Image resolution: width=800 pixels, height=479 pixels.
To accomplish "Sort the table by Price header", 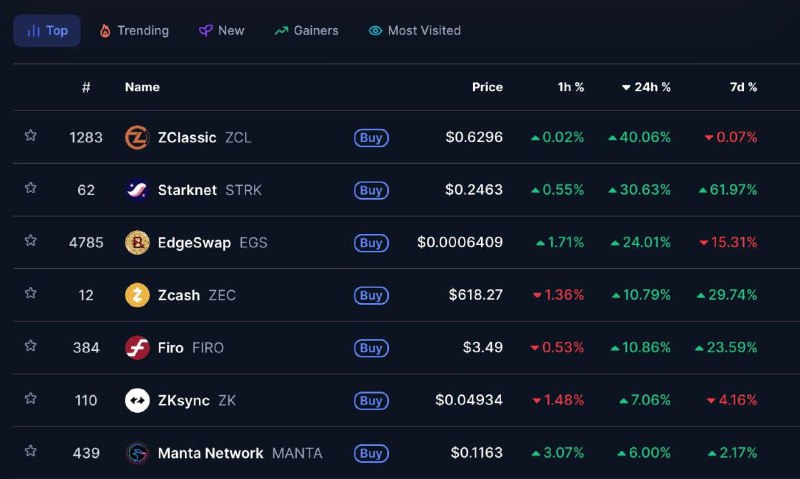I will [487, 87].
